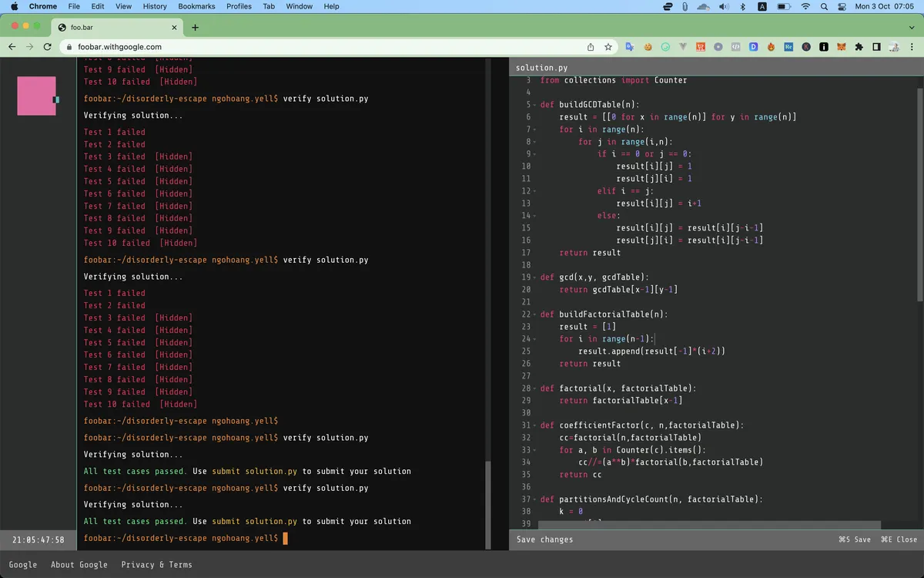Save solution.py using the Save button
This screenshot has width=924, height=578.
click(855, 539)
